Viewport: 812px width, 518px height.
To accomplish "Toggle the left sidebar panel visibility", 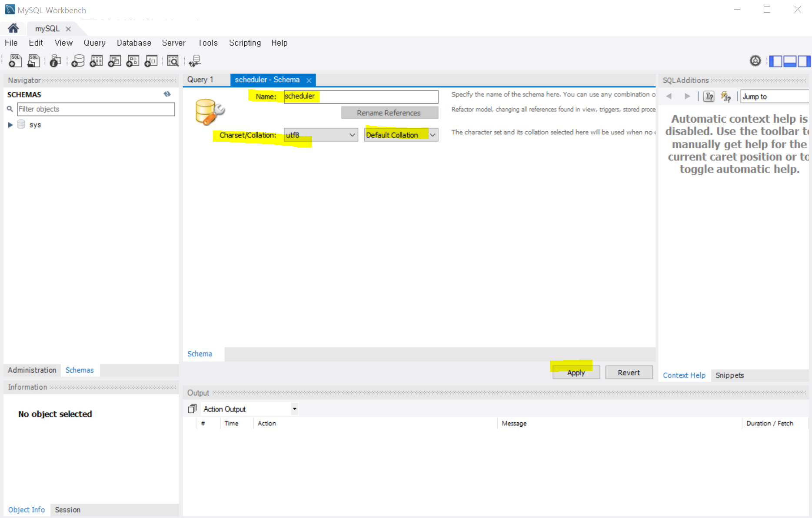I will click(x=775, y=61).
